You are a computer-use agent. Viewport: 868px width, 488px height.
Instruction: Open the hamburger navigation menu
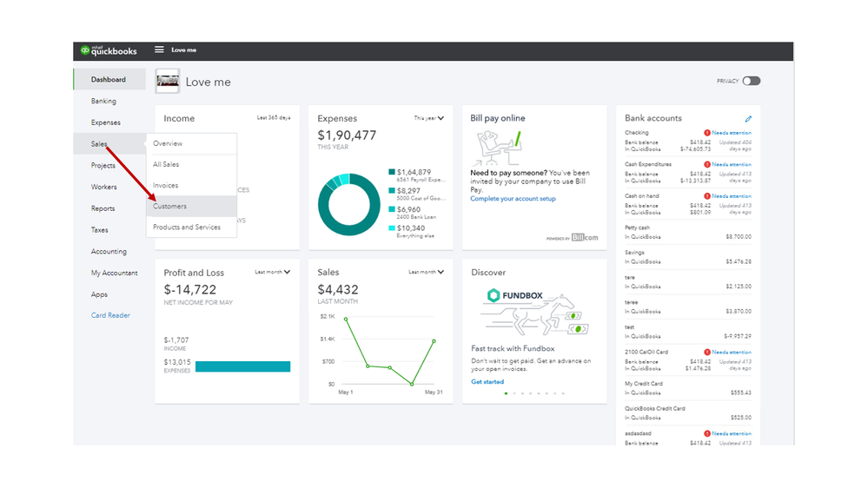(159, 49)
